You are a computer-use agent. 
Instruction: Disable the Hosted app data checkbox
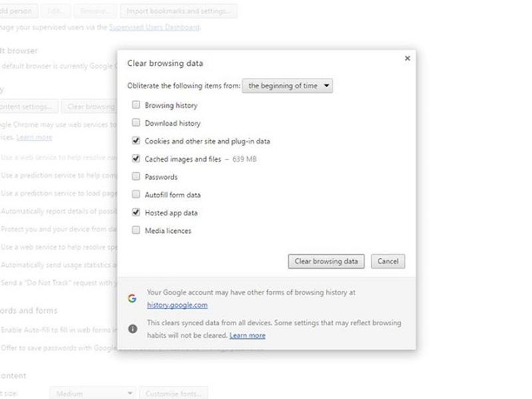coord(136,213)
